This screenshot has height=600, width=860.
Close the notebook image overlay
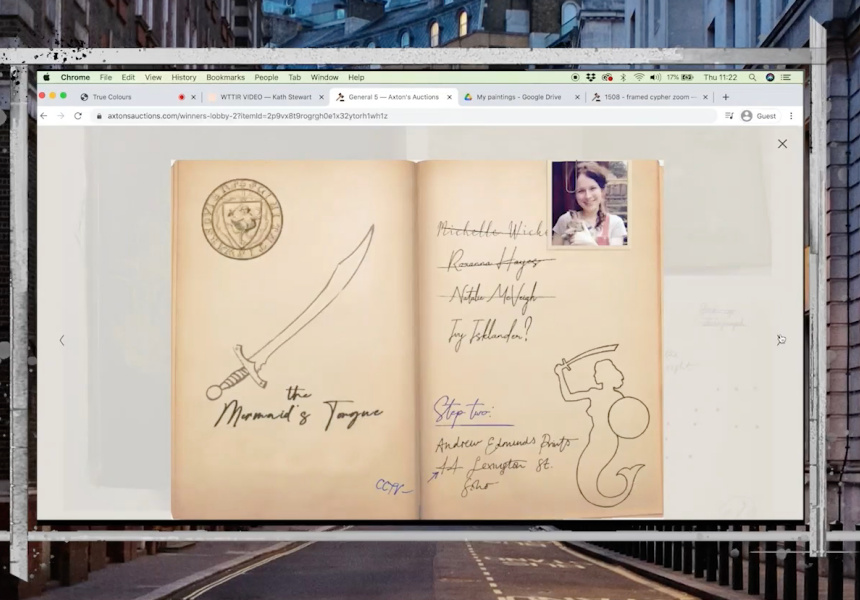coord(782,144)
